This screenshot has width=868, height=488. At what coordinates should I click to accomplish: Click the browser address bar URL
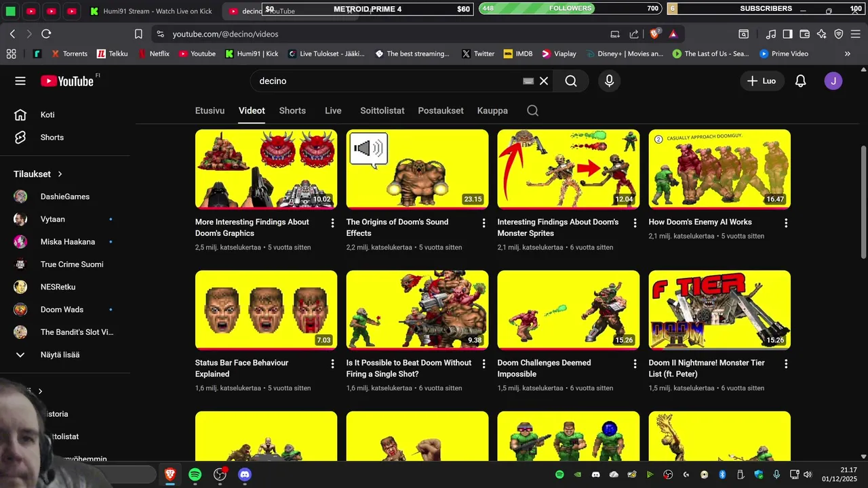225,34
